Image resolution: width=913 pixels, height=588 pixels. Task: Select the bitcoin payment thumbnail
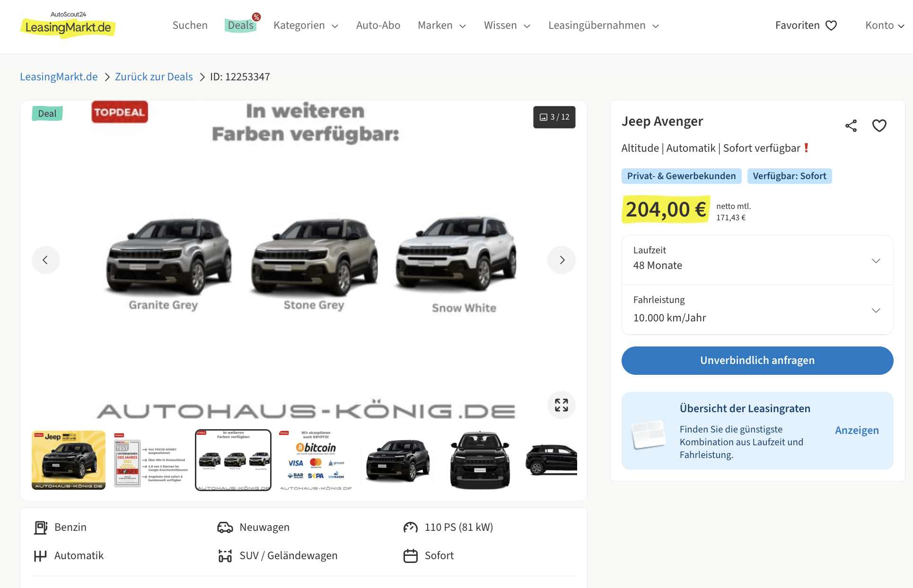[316, 460]
